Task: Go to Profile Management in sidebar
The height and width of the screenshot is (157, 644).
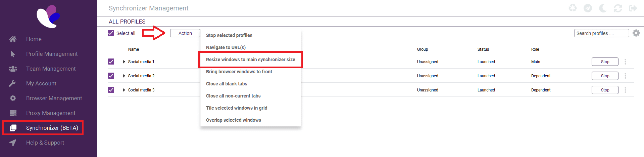Action: pyautogui.click(x=52, y=54)
